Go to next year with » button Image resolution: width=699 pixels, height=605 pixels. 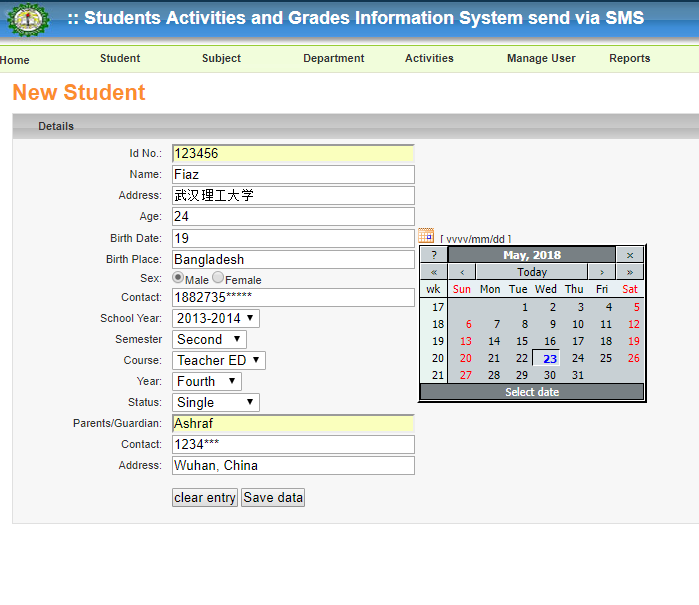[630, 272]
